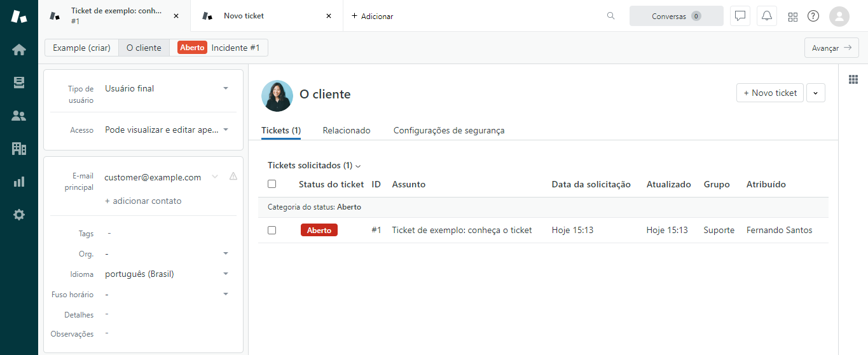The image size is (868, 355).
Task: Click the 'O cliente' name heading
Action: pyautogui.click(x=325, y=95)
